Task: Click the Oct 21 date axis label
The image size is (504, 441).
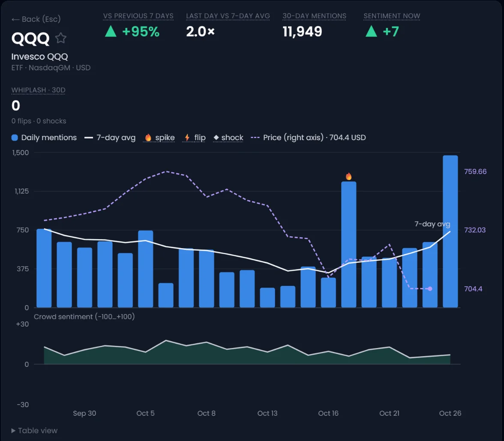Action: [389, 413]
